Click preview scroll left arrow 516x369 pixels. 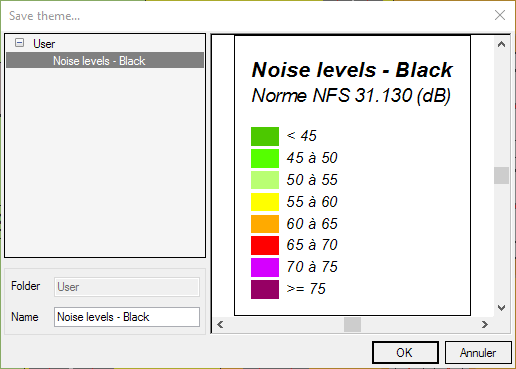point(220,324)
